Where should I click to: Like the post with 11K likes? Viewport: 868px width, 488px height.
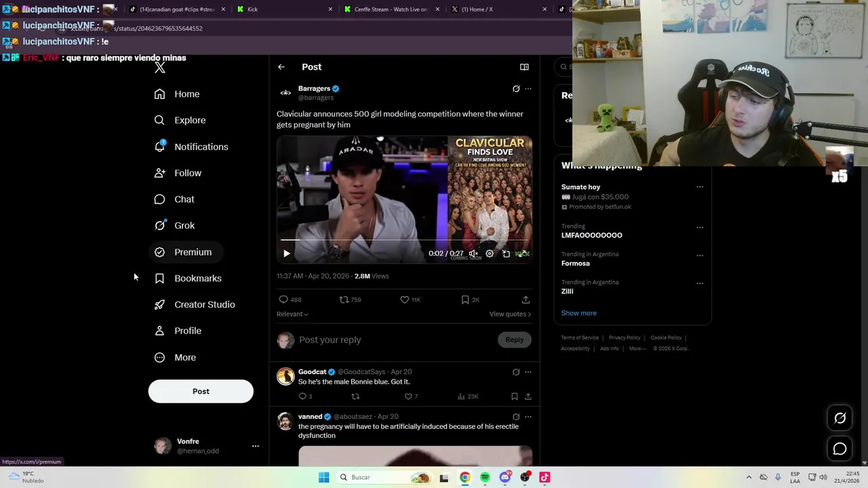[410, 300]
